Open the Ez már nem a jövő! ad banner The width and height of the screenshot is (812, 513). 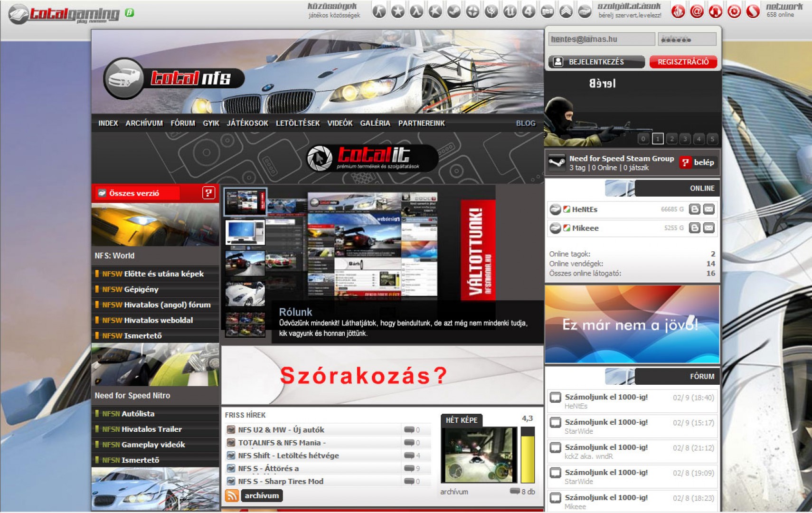(632, 324)
